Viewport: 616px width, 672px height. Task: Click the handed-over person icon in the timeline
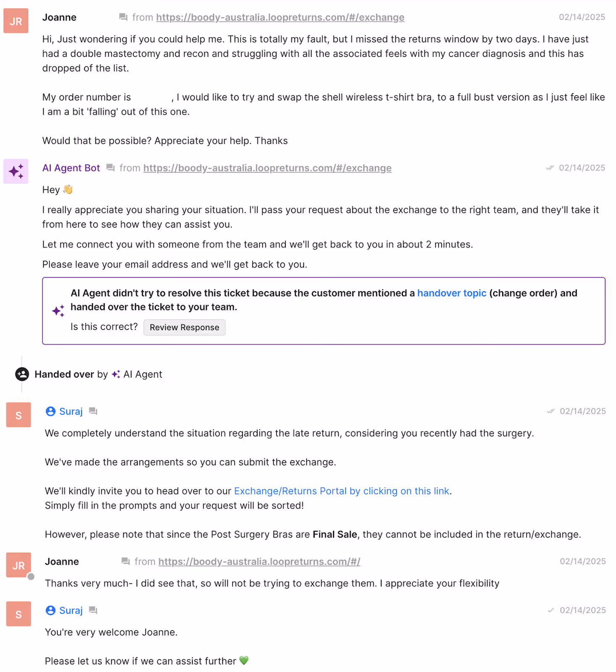pyautogui.click(x=21, y=374)
